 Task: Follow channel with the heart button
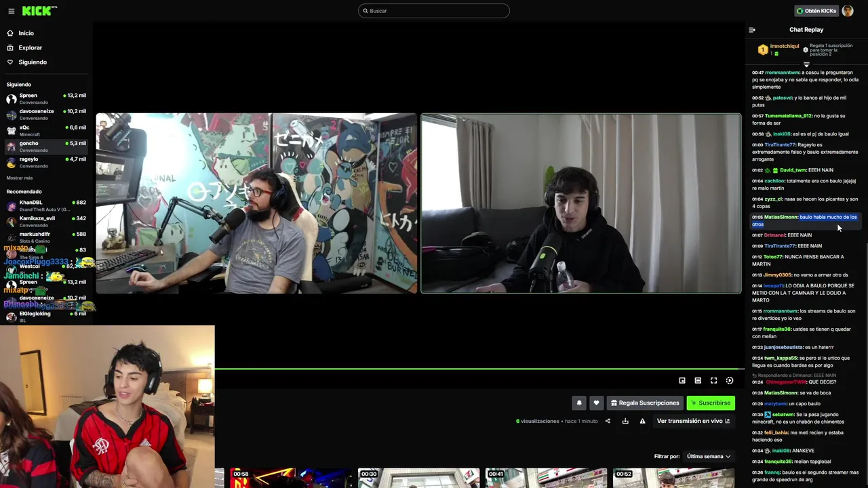pyautogui.click(x=596, y=403)
